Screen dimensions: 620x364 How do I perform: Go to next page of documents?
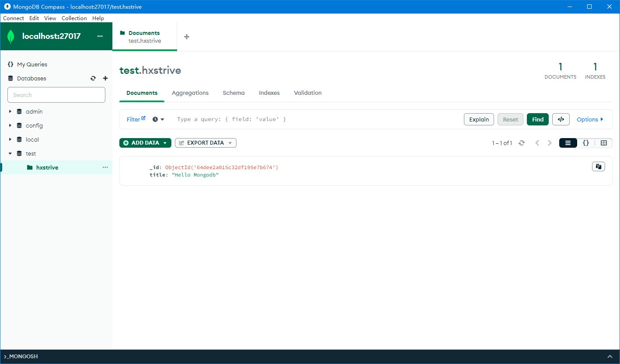tap(550, 143)
